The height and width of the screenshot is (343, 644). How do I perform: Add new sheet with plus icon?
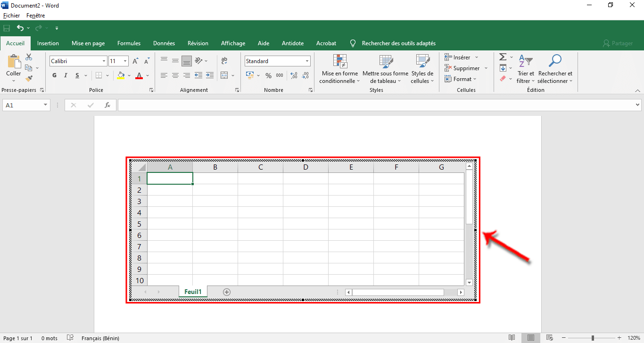click(227, 292)
